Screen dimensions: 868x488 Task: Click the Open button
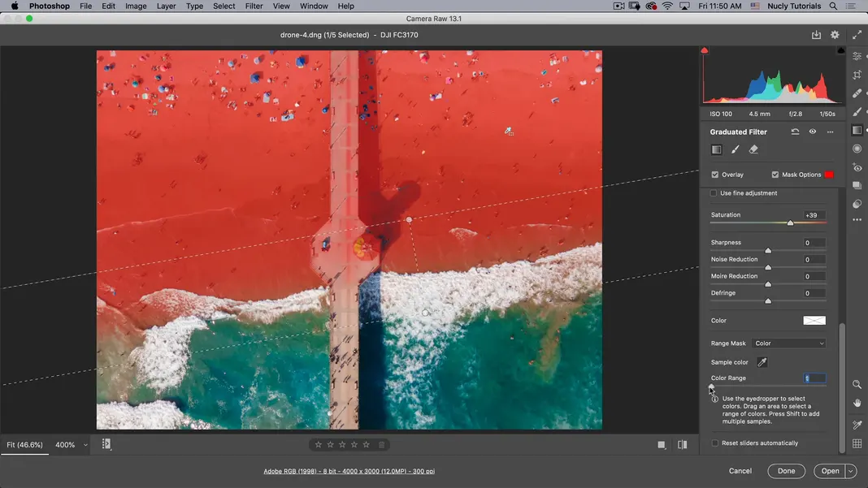click(x=830, y=472)
